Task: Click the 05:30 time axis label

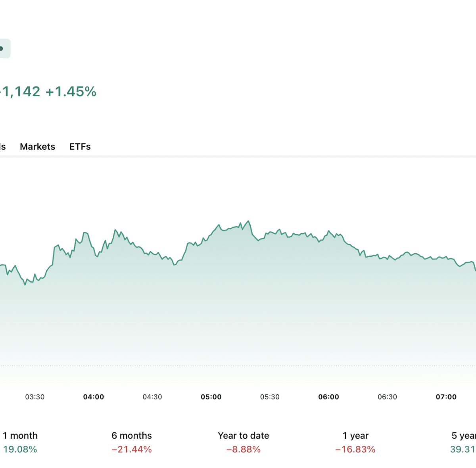Action: (x=270, y=397)
